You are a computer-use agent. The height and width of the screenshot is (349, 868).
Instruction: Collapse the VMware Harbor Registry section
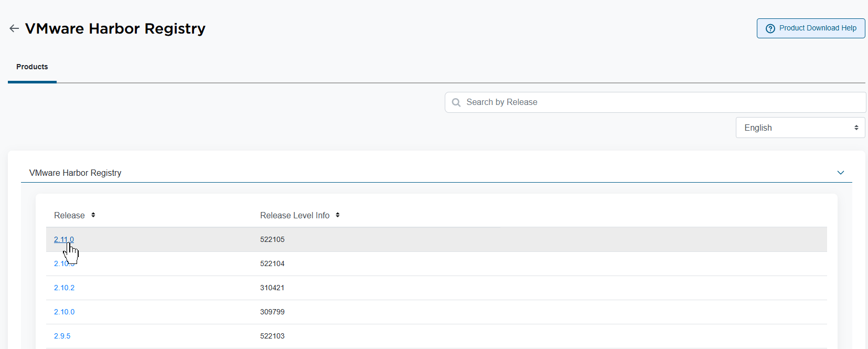click(x=840, y=173)
